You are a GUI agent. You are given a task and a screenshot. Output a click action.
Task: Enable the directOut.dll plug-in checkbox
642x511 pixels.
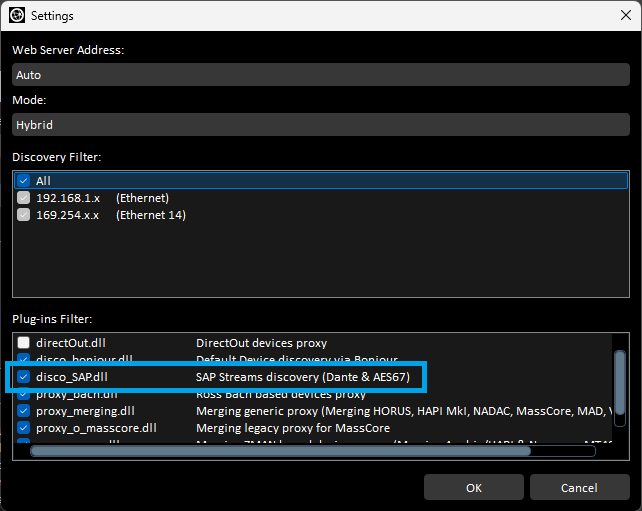coord(23,343)
